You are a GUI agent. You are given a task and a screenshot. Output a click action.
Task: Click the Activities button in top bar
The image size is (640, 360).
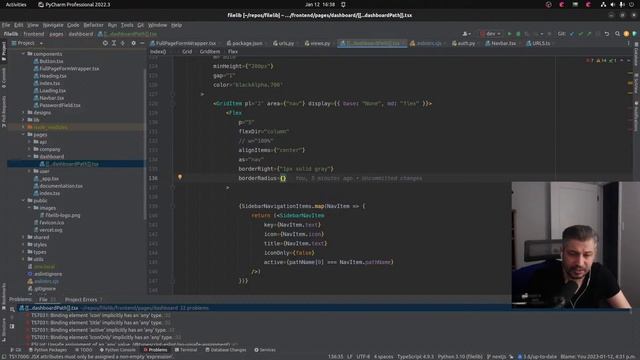pos(16,4)
